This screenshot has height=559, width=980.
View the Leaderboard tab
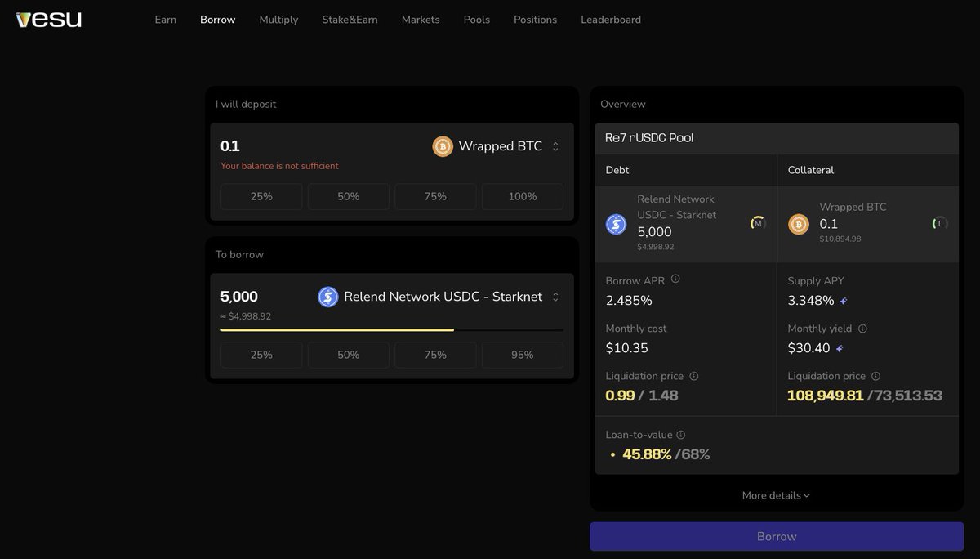[611, 19]
